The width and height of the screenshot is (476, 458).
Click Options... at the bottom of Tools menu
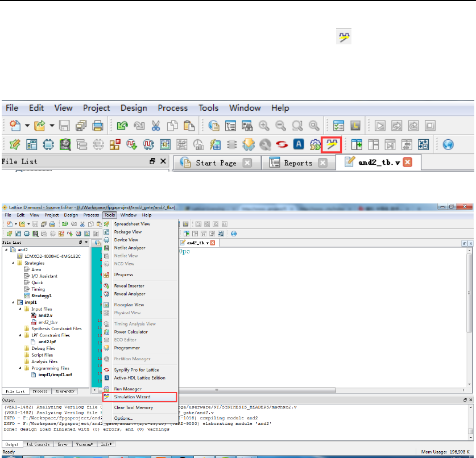[123, 418]
